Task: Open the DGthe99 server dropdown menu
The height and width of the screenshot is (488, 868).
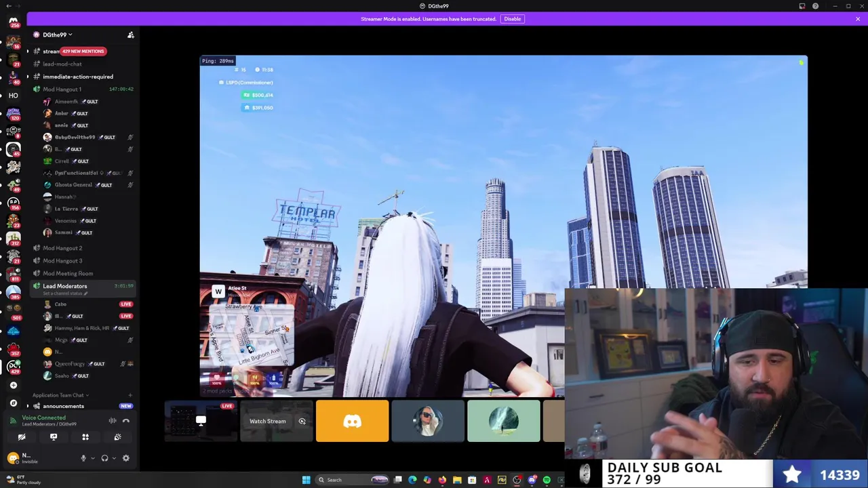Action: click(57, 35)
